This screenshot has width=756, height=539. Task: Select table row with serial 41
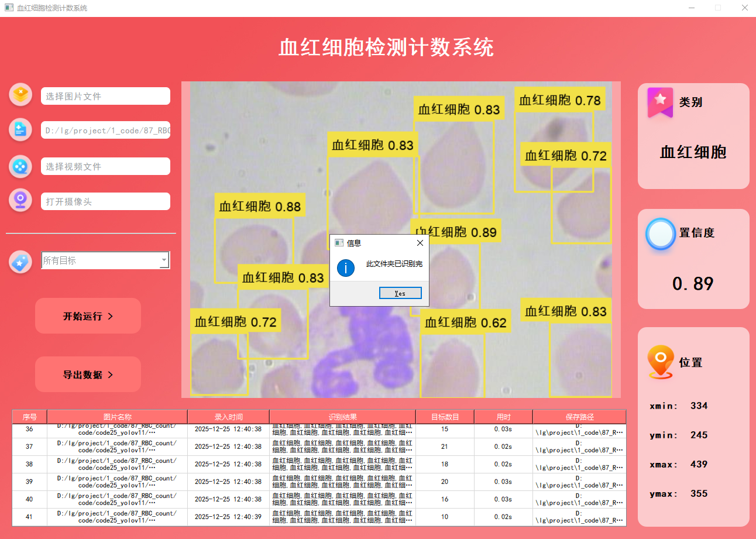click(319, 517)
